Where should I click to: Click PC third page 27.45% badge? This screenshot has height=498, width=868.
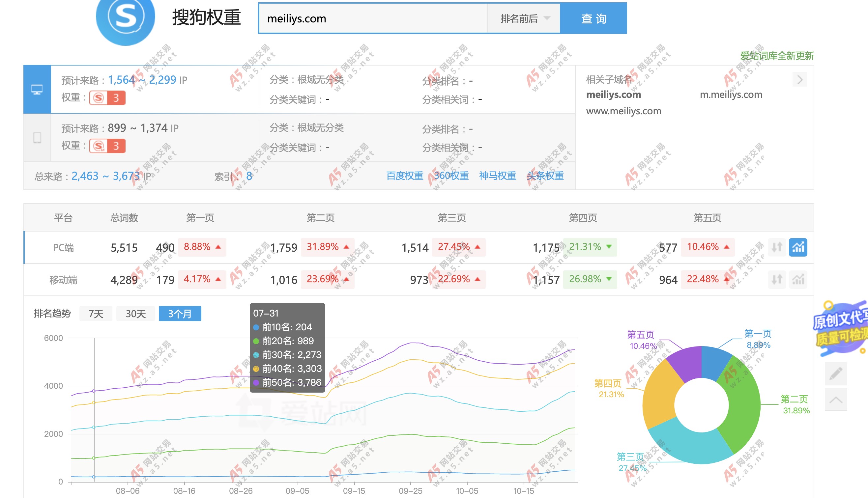pos(458,247)
